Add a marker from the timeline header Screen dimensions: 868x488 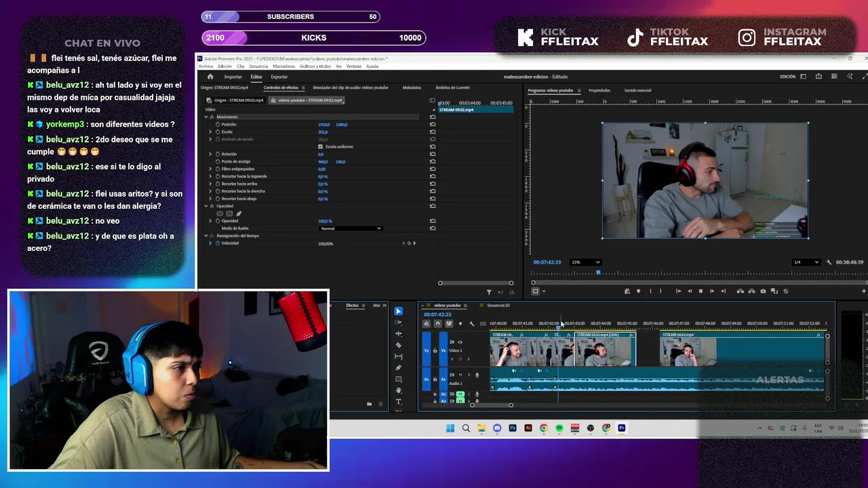pyautogui.click(x=460, y=323)
